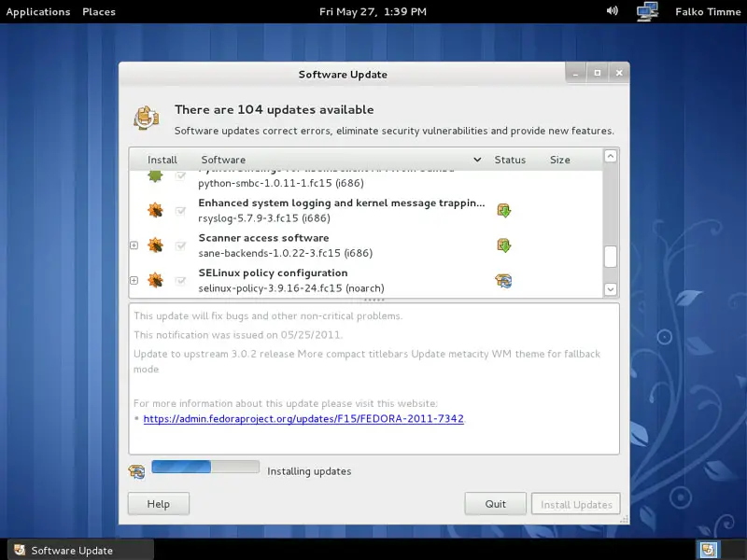Click the Size column header

(559, 160)
